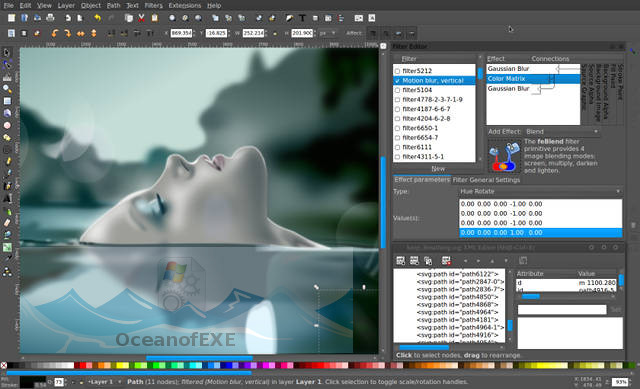Select the path6122 XML node
640x389 pixels.
(x=457, y=274)
